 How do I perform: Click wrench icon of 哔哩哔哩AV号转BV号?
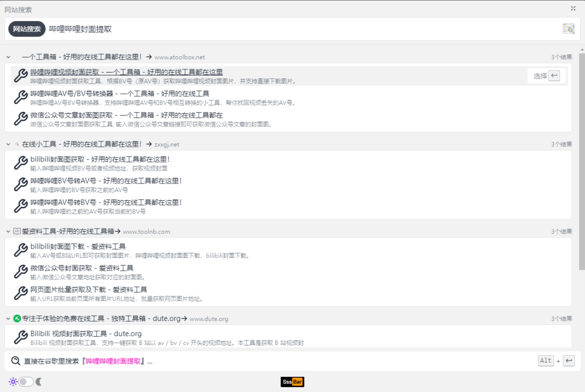(21, 206)
